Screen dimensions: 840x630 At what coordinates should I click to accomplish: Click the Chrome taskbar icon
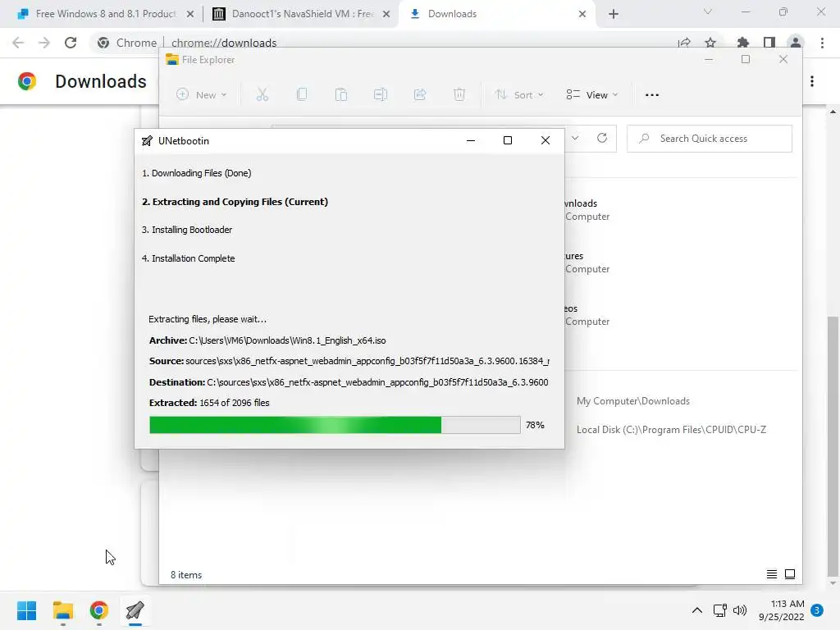99,610
